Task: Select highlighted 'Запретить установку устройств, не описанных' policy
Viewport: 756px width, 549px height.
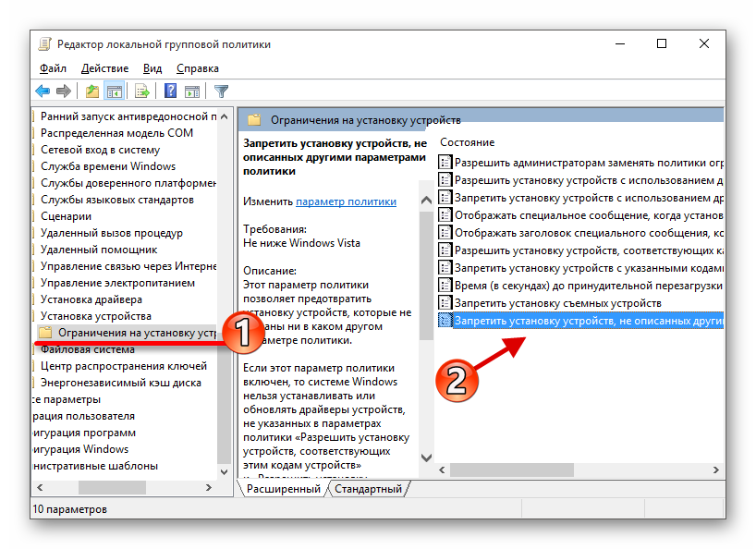Action: click(580, 321)
